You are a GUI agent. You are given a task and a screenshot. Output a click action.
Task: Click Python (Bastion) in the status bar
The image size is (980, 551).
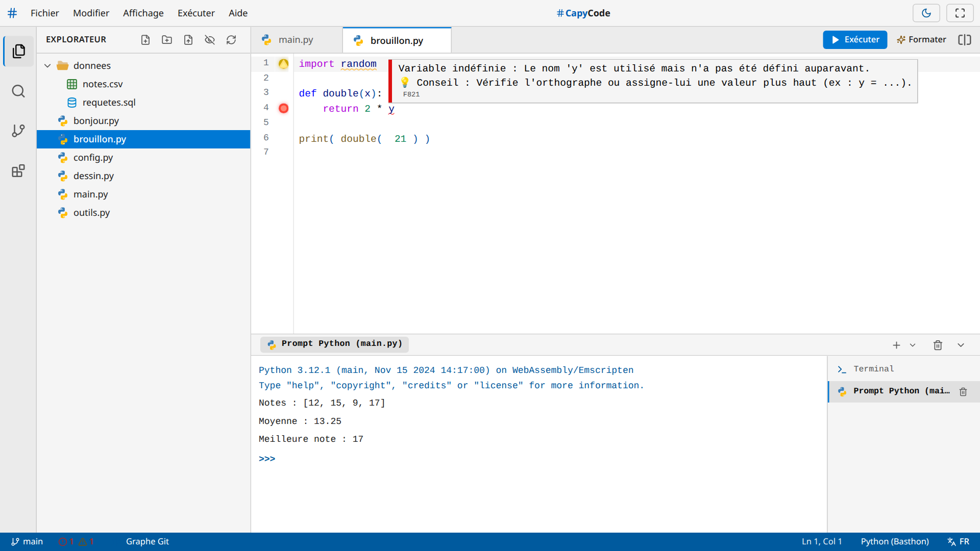[895, 542]
